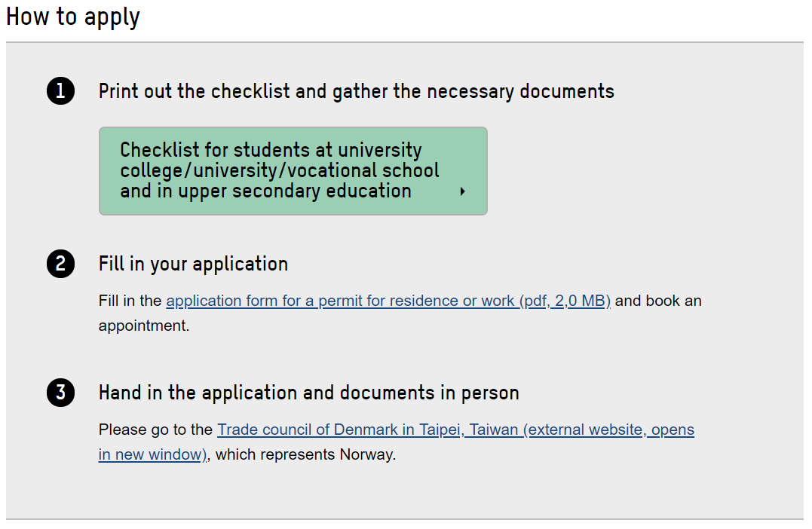
Task: Click "Please go to the" text in step 3
Action: (x=155, y=430)
